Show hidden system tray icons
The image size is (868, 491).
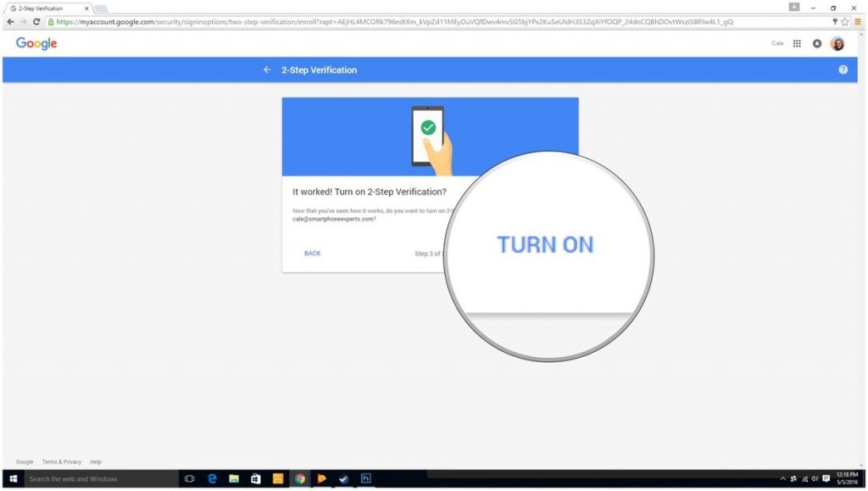[x=782, y=479]
